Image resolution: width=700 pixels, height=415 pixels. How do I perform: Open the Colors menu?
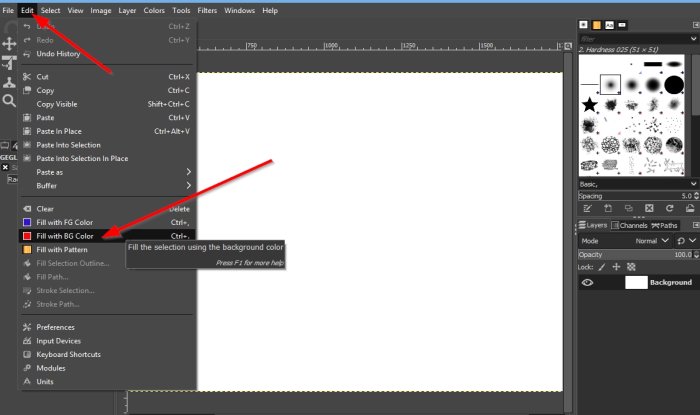(x=154, y=10)
